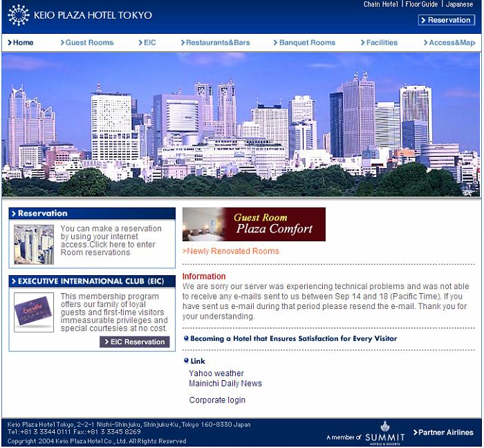Click the Tel and Fax number line
484x448 pixels.
click(74, 432)
